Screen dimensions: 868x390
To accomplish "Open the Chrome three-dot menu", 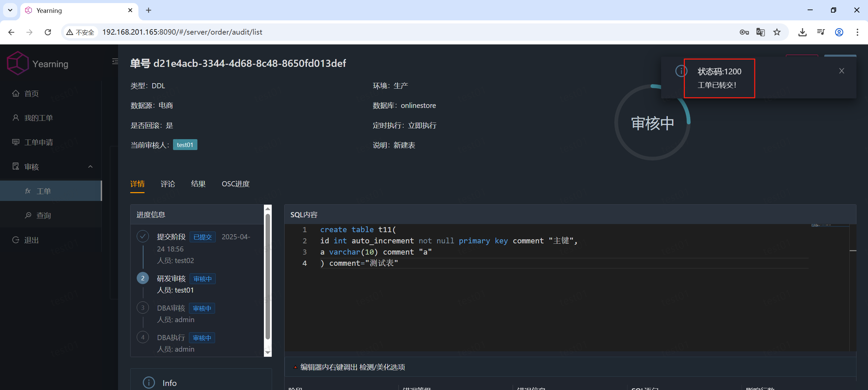I will pos(857,32).
